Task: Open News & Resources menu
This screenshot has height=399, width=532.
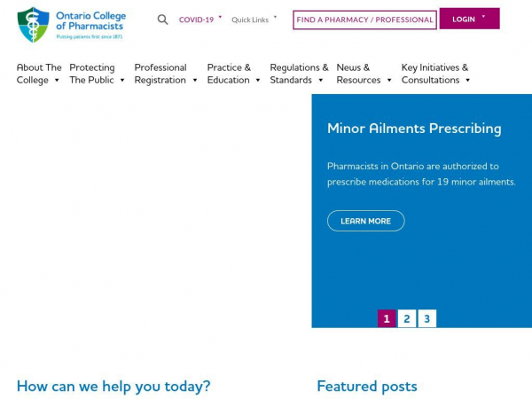Action: 364,74
